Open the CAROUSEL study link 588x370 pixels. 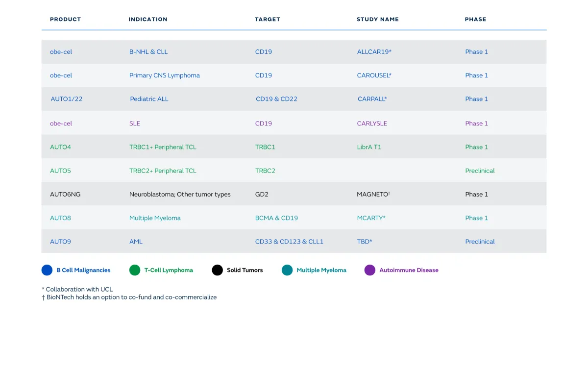374,75
